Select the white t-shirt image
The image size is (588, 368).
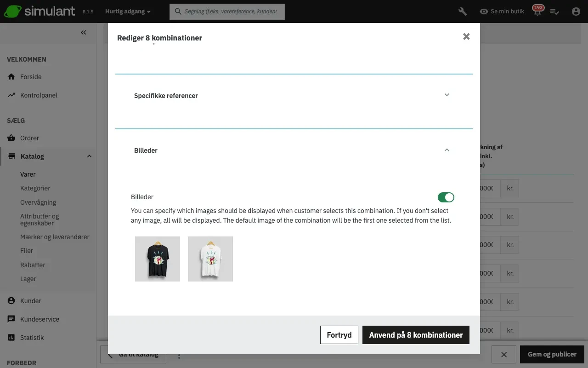pyautogui.click(x=210, y=259)
